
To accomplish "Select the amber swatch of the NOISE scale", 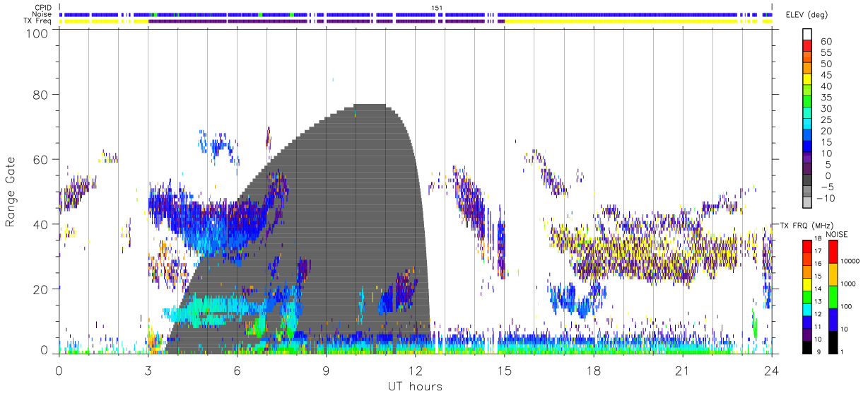I will tap(833, 274).
